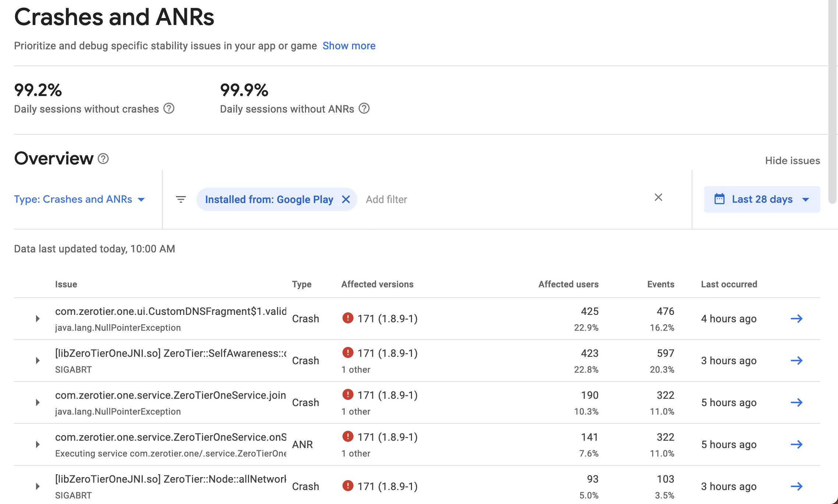The image size is (838, 504).
Task: Click the Last occurred column header
Action: (x=729, y=284)
